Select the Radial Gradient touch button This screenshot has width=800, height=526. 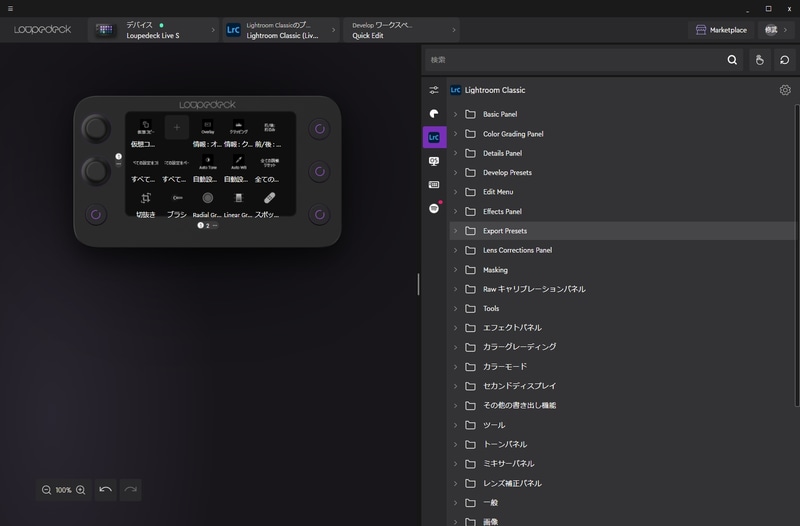click(x=207, y=204)
